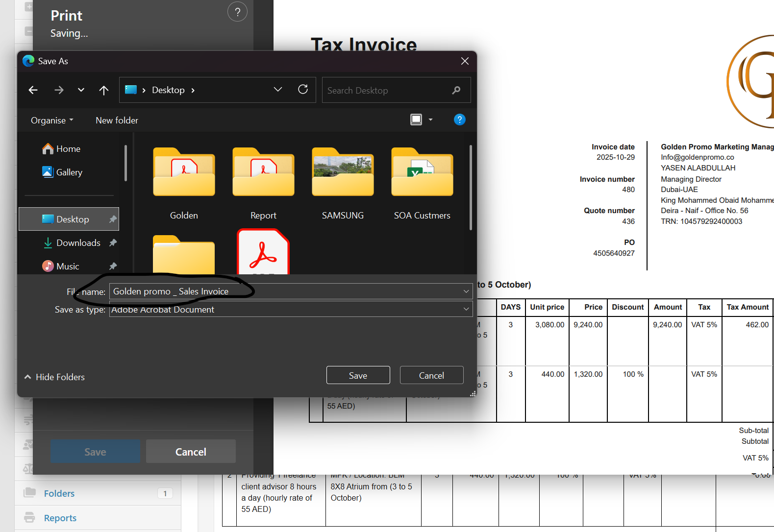
Task: Click the TRN: 104579292400003 text
Action: coord(701,221)
